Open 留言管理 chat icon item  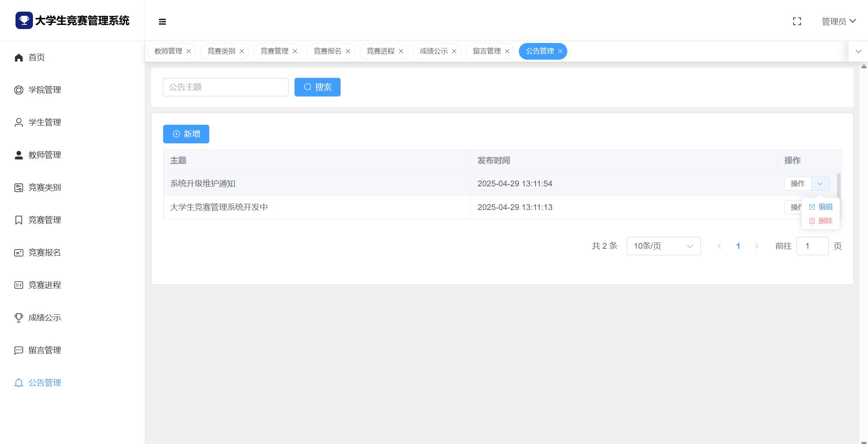(x=45, y=350)
